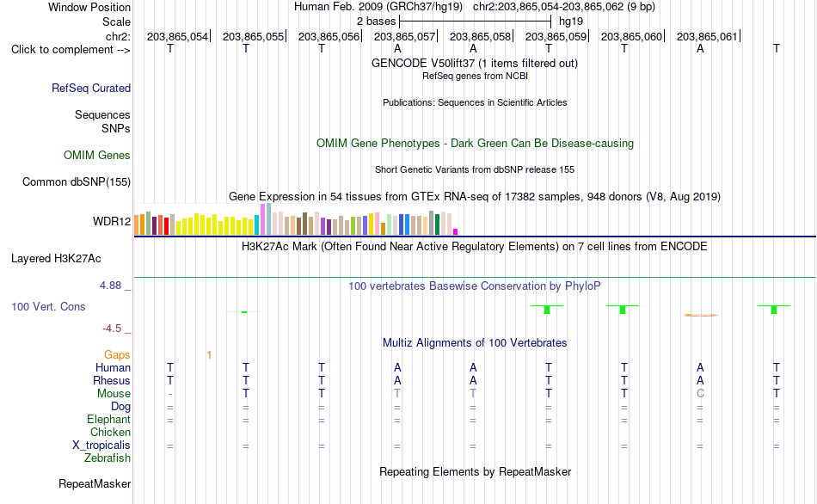Image resolution: width=817 pixels, height=504 pixels.
Task: Open the 100 Vert. Cons track label
Action: tap(48, 306)
